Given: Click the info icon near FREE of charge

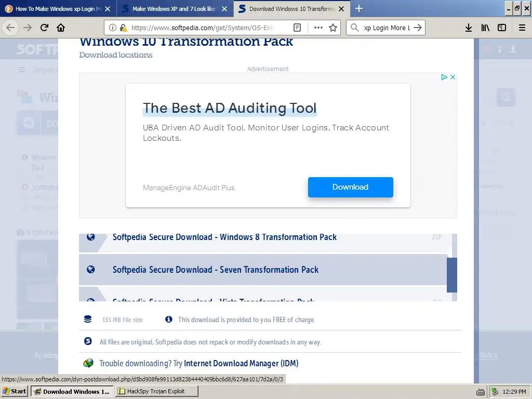Looking at the screenshot, I should (169, 320).
